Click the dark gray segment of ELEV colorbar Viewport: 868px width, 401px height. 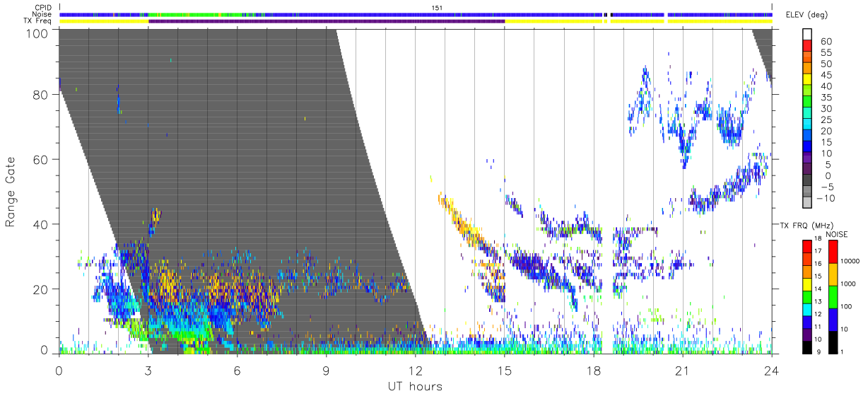pyautogui.click(x=807, y=180)
